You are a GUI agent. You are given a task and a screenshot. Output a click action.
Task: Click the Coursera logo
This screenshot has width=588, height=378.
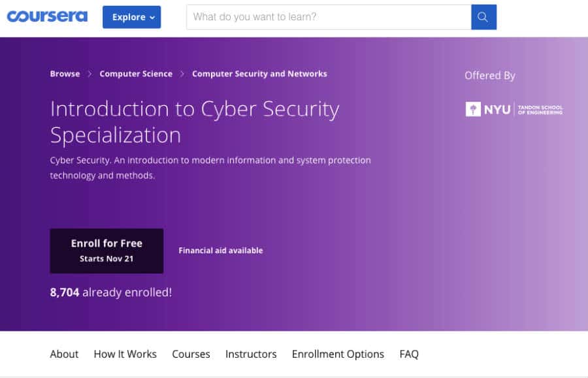(47, 17)
